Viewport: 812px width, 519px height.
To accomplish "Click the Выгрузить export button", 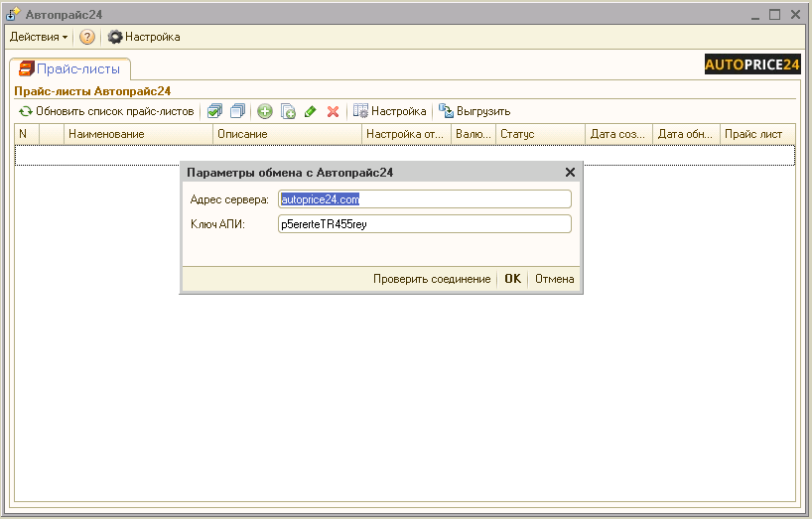I will click(x=474, y=111).
